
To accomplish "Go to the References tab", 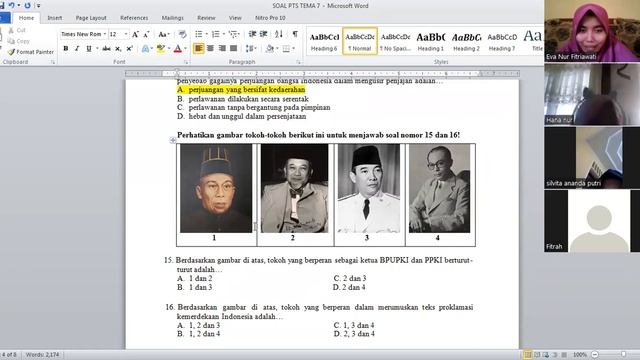I will [134, 18].
